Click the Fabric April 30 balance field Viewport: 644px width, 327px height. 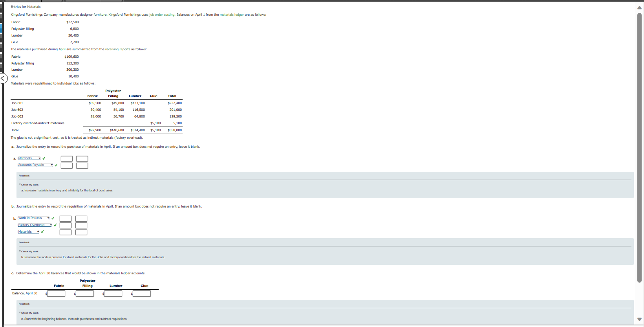[x=56, y=294]
